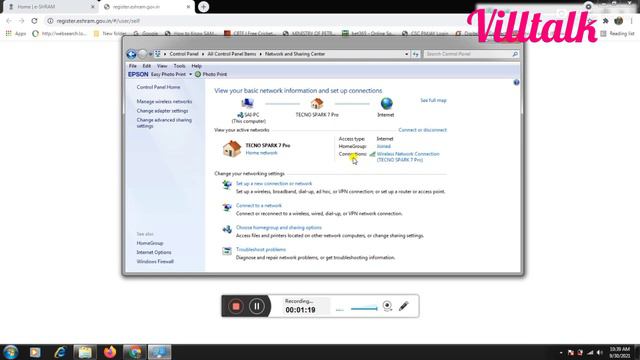This screenshot has height=360, width=640.
Task: Open the Windows Start button
Action: (11, 352)
